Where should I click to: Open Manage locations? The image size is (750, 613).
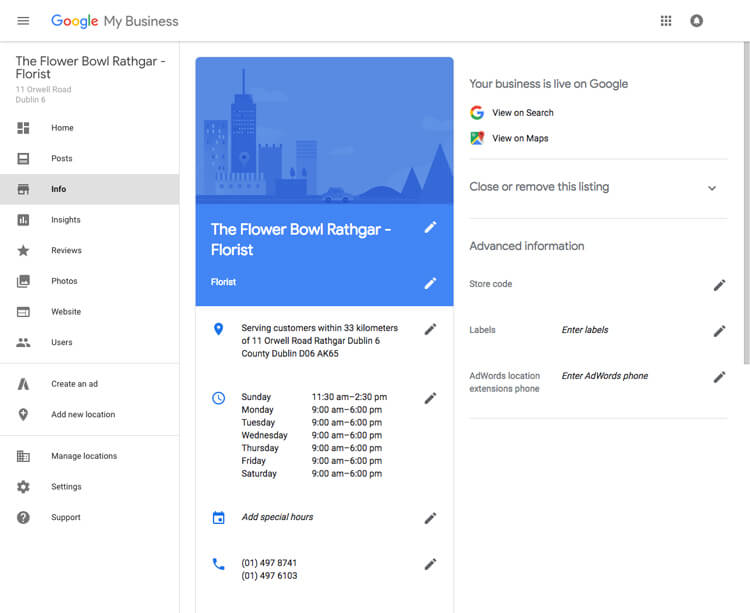point(89,456)
